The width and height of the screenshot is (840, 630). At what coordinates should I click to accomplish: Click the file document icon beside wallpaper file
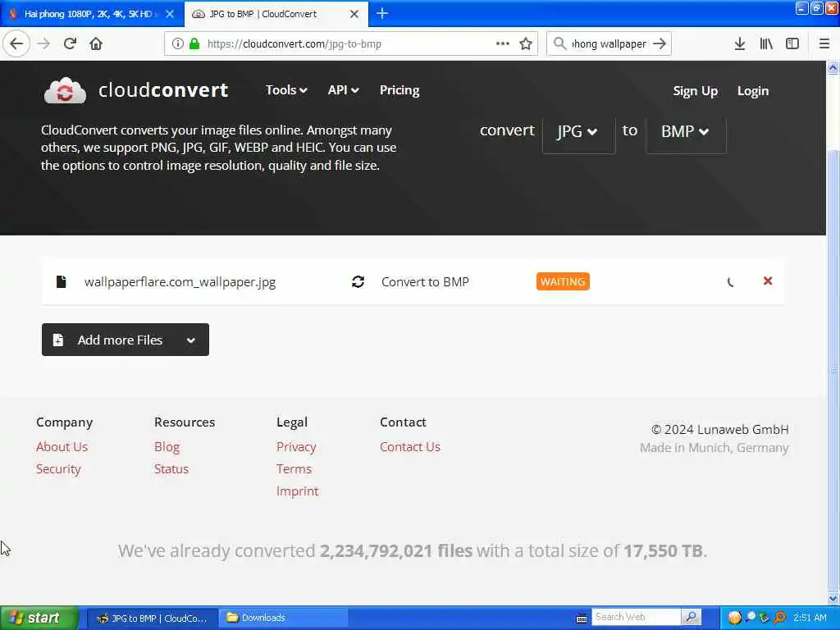pyautogui.click(x=61, y=282)
